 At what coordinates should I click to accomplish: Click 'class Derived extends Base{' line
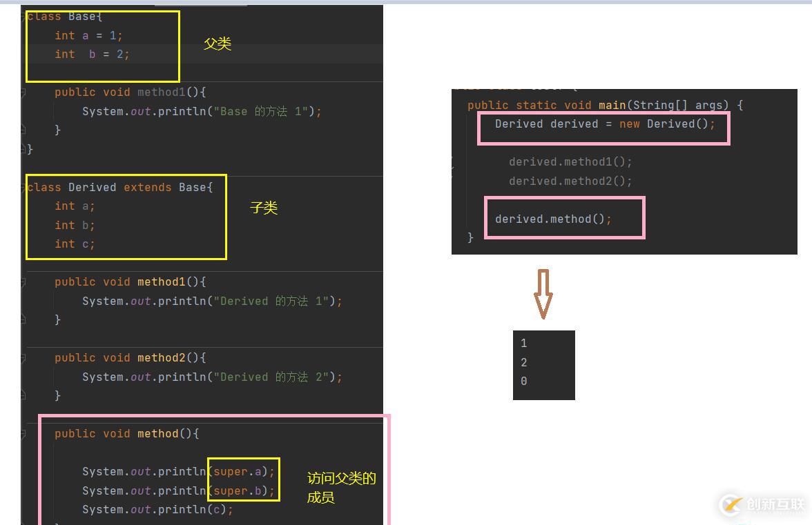119,187
